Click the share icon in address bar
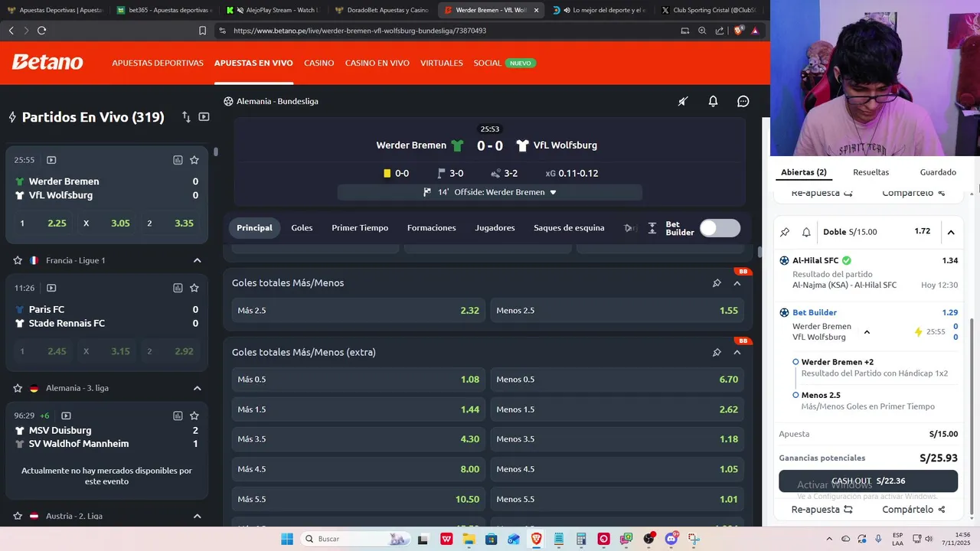Image resolution: width=980 pixels, height=551 pixels. pyautogui.click(x=720, y=31)
